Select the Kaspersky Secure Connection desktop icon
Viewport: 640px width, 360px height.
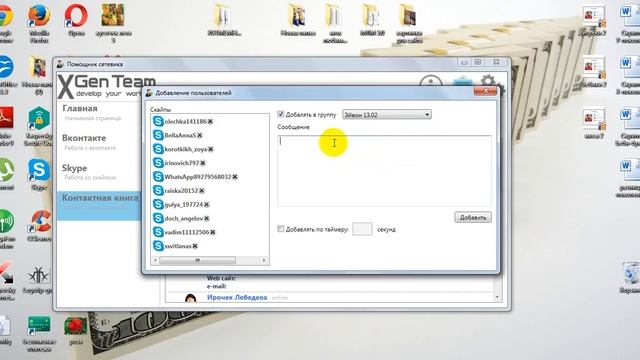coord(39,127)
